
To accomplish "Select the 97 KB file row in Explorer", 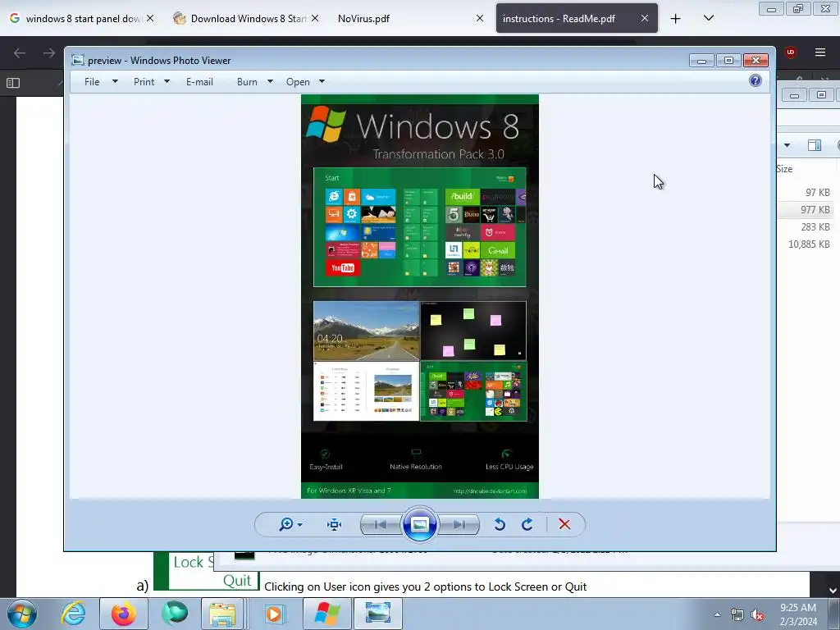I will [x=806, y=192].
